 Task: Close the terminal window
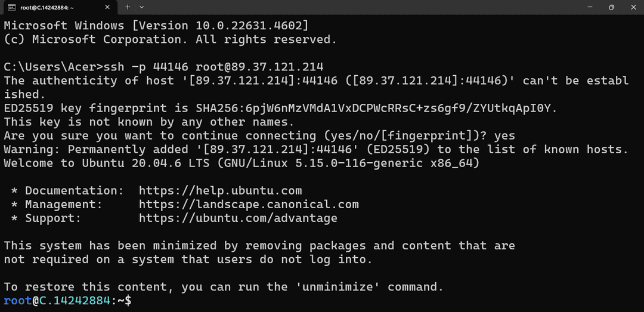coord(633,7)
